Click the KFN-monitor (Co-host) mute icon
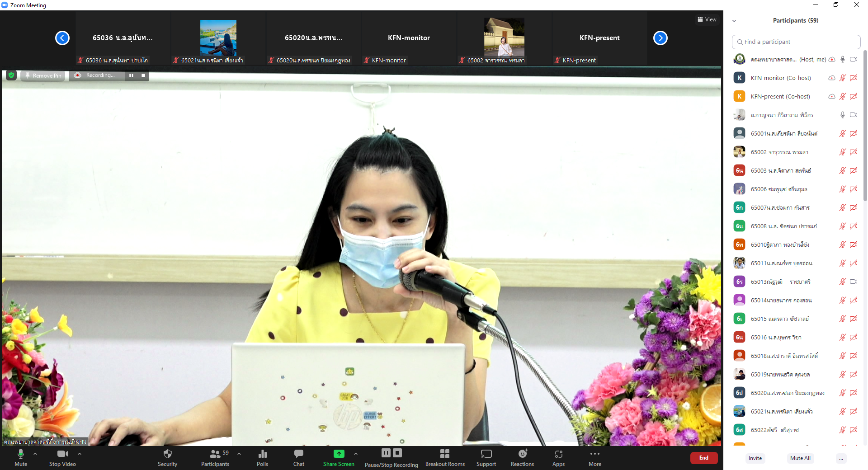Image resolution: width=868 pixels, height=470 pixels. pyautogui.click(x=843, y=78)
